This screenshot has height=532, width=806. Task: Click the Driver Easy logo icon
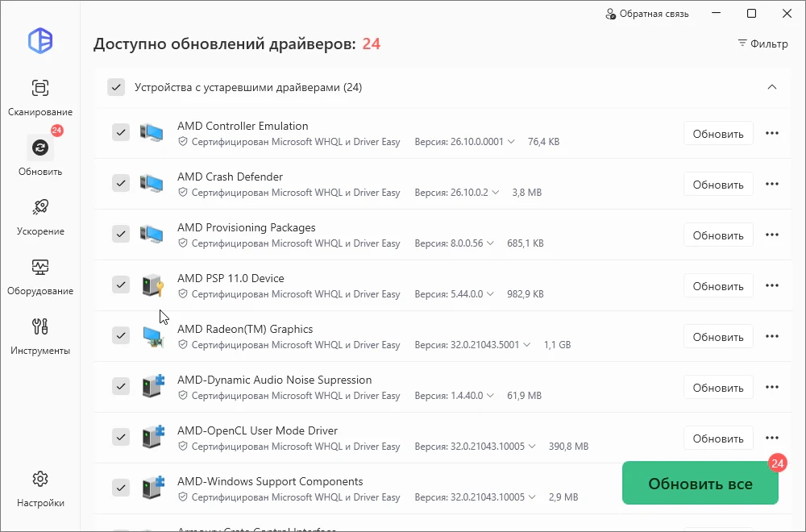(x=40, y=40)
